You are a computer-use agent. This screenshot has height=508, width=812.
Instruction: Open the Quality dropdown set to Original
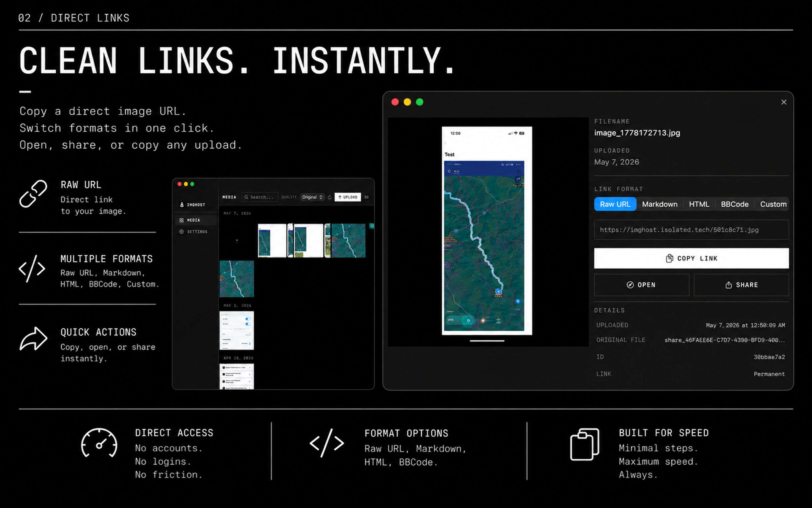(x=312, y=197)
